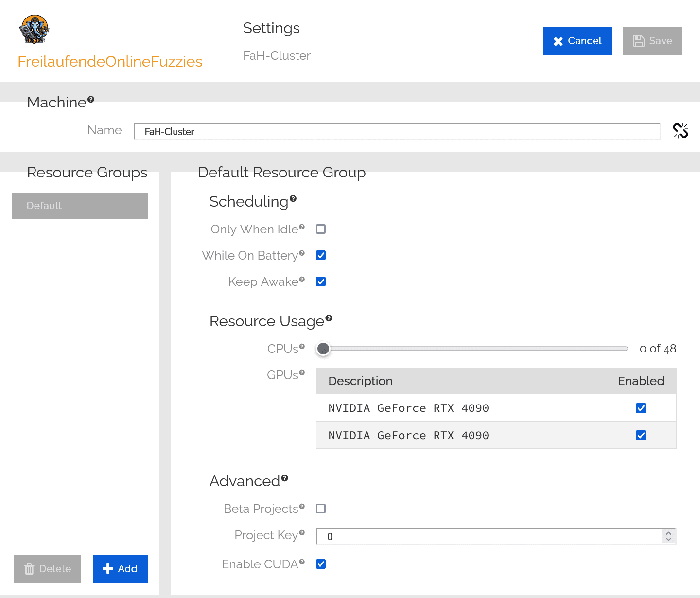Viewport: 700px width, 598px height.
Task: Disable the first RTX 4090 GPU
Action: pos(641,408)
